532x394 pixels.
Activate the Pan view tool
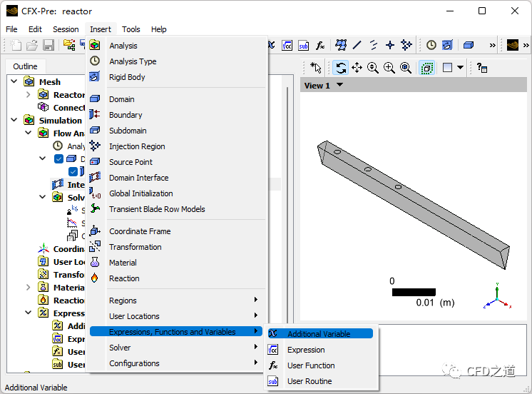pyautogui.click(x=357, y=68)
